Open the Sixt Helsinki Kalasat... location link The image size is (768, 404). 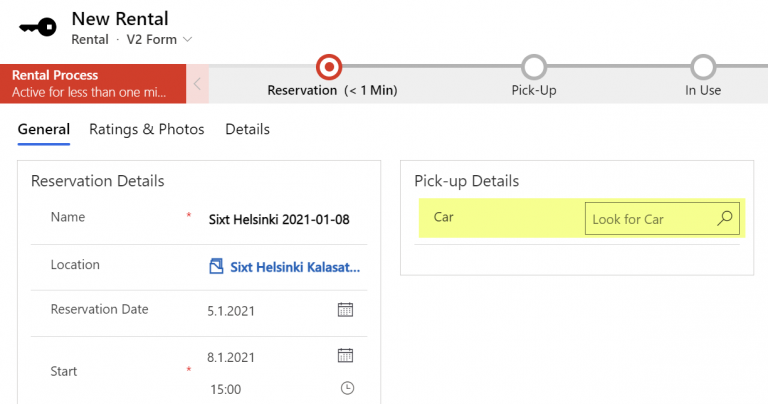click(x=295, y=267)
